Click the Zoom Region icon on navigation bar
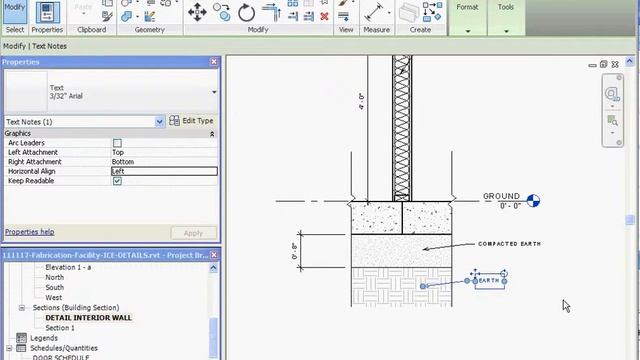640x360 pixels. tap(612, 120)
